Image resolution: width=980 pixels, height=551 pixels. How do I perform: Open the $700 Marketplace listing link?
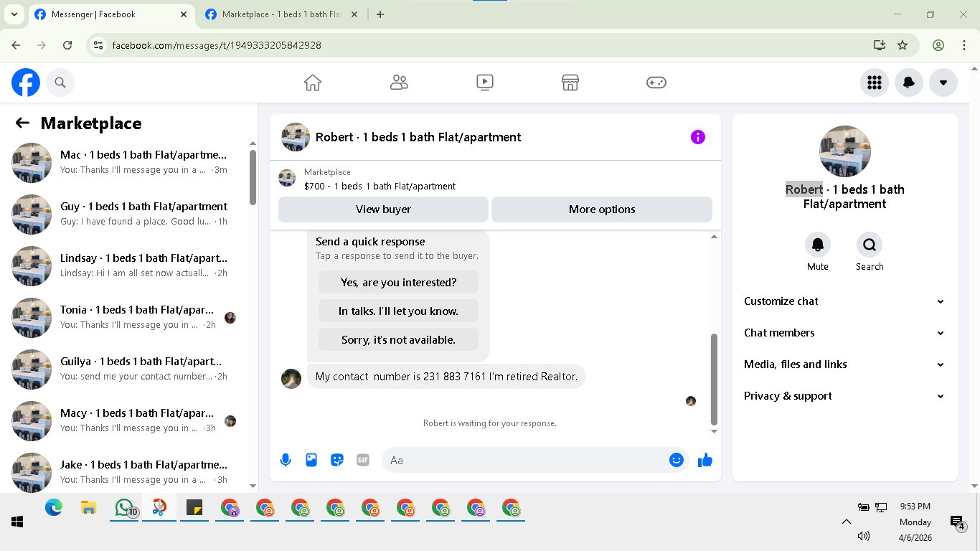(380, 187)
